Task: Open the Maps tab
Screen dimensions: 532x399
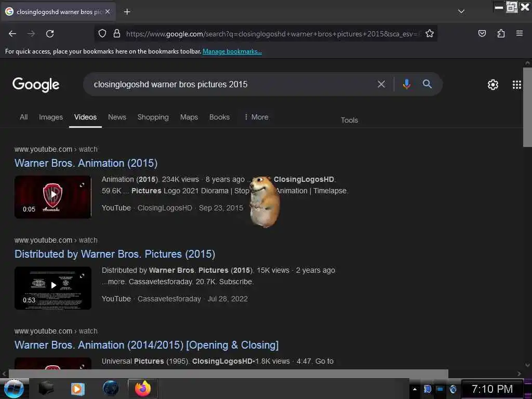Action: (189, 117)
